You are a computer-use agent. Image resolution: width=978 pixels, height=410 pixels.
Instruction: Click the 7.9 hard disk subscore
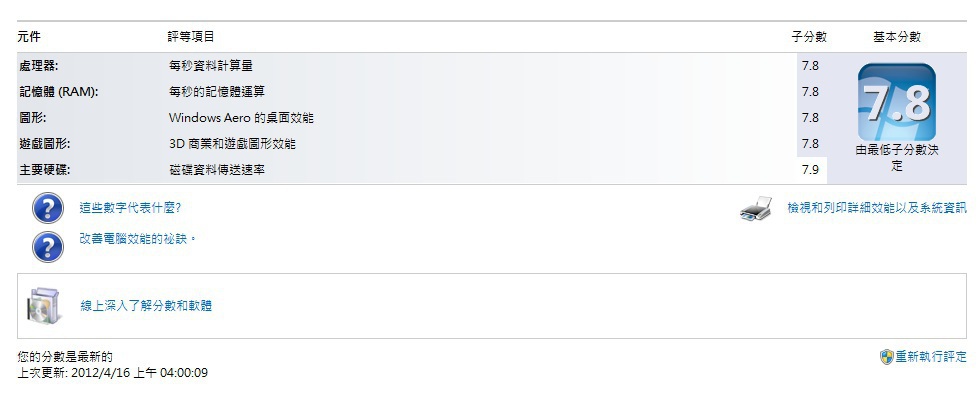coord(810,170)
